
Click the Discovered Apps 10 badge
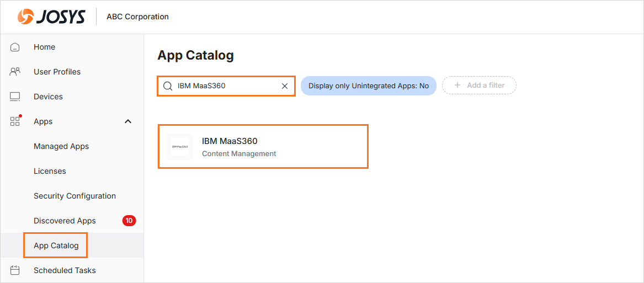(x=129, y=221)
